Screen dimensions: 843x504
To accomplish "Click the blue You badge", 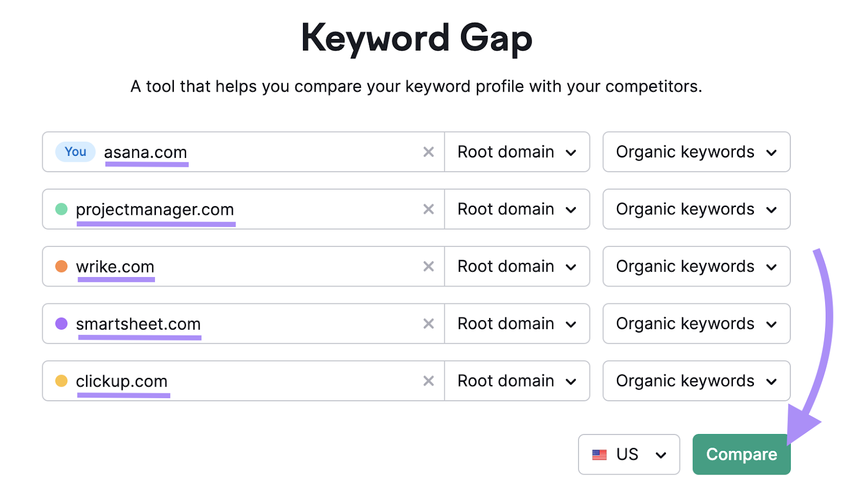I will pyautogui.click(x=75, y=152).
